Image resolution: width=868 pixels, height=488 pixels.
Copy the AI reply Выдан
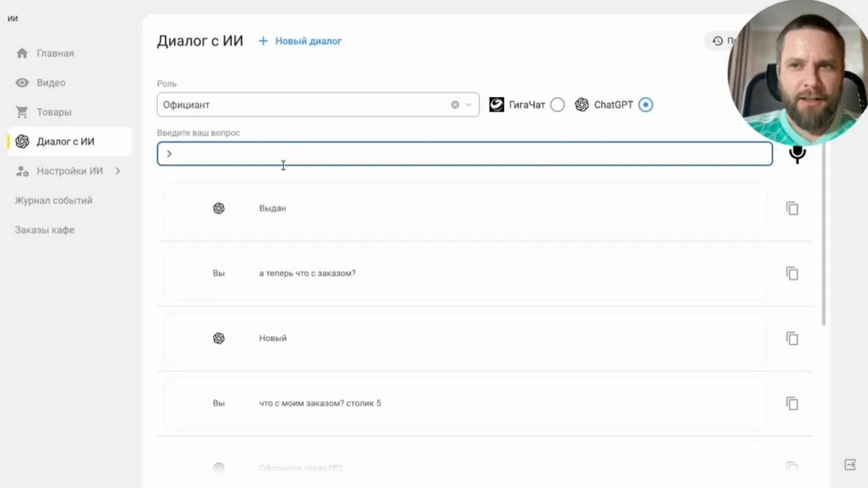click(792, 208)
